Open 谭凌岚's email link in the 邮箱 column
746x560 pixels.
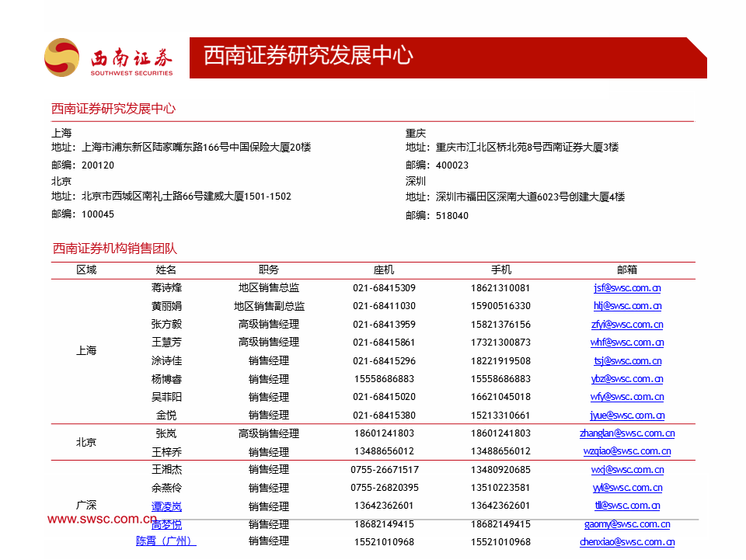coord(627,506)
